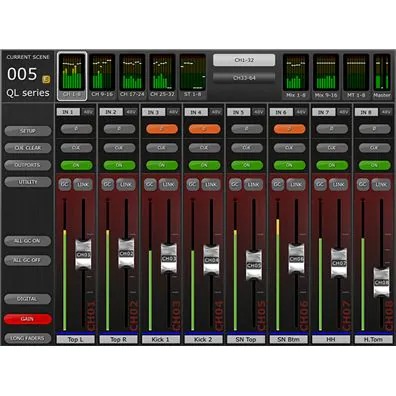Click ALL GC ON
The height and width of the screenshot is (396, 396).
click(27, 241)
